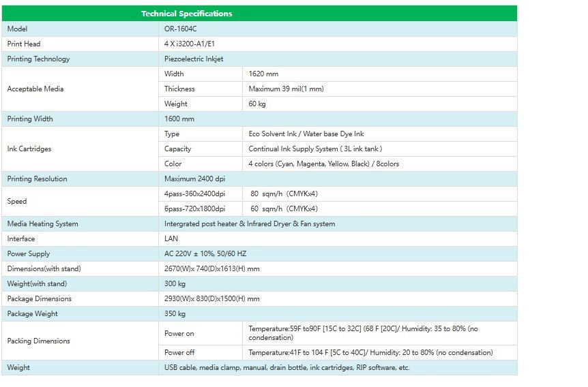Select the Maximum 39 mil thickness value
588x387 pixels.
tap(286, 89)
